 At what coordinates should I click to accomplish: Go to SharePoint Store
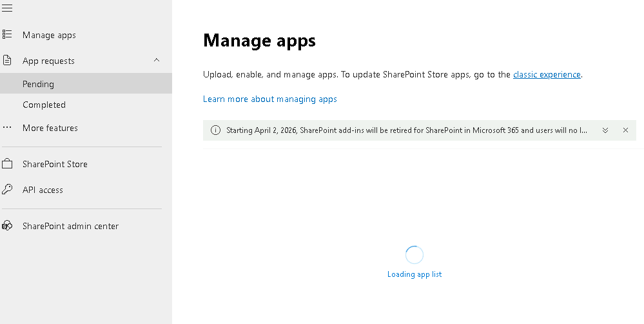[55, 164]
